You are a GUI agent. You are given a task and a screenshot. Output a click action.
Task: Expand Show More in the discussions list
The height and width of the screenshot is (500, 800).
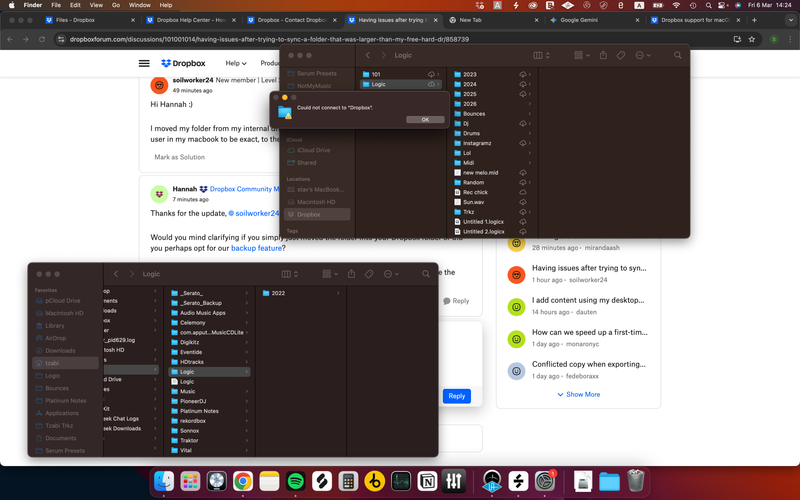tap(578, 394)
